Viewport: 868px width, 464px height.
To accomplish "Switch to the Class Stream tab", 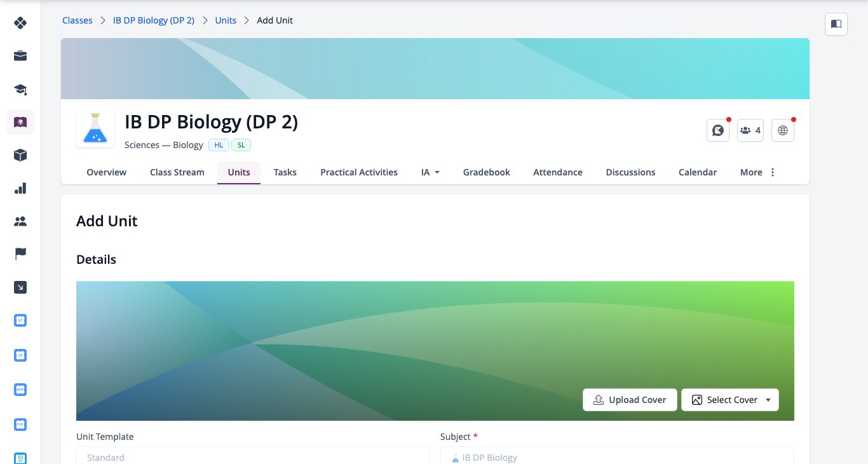I will pos(177,172).
